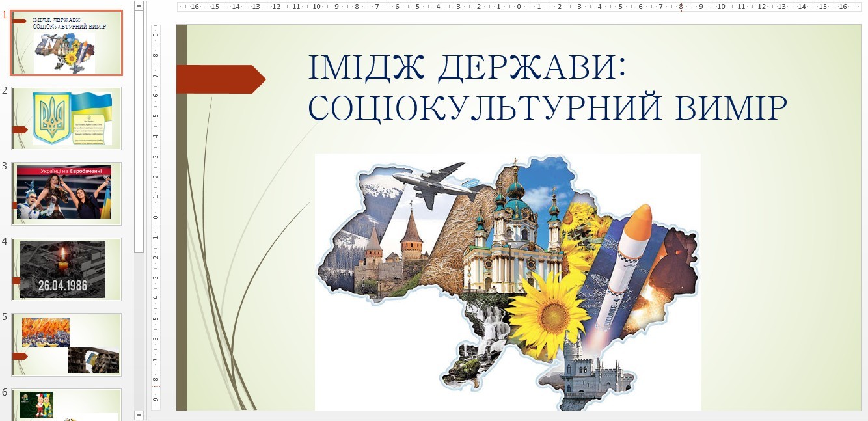The image size is (868, 421).
Task: Open slide 5 thumbnail in the panel
Action: coord(66,345)
